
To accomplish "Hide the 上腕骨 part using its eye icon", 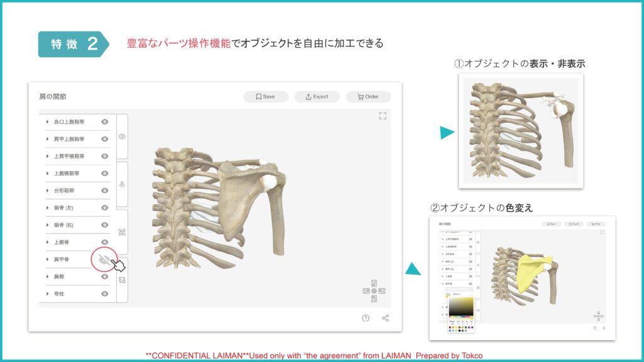I will click(x=105, y=242).
